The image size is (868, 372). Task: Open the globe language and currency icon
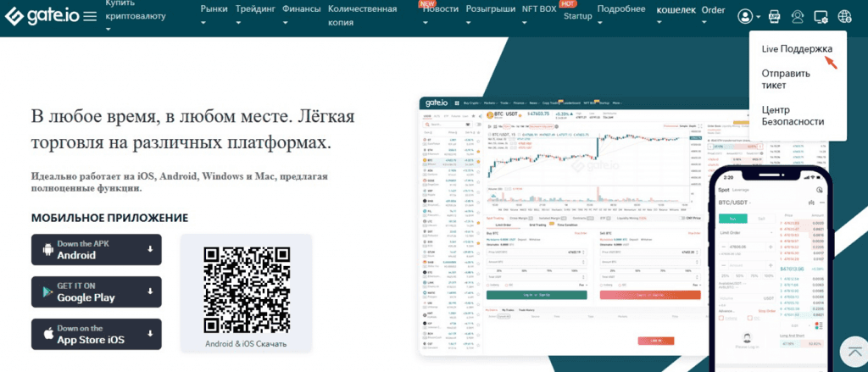click(x=844, y=17)
